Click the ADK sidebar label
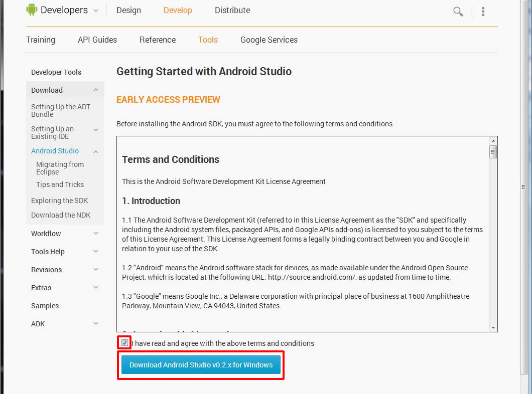This screenshot has height=394, width=532. [x=38, y=324]
